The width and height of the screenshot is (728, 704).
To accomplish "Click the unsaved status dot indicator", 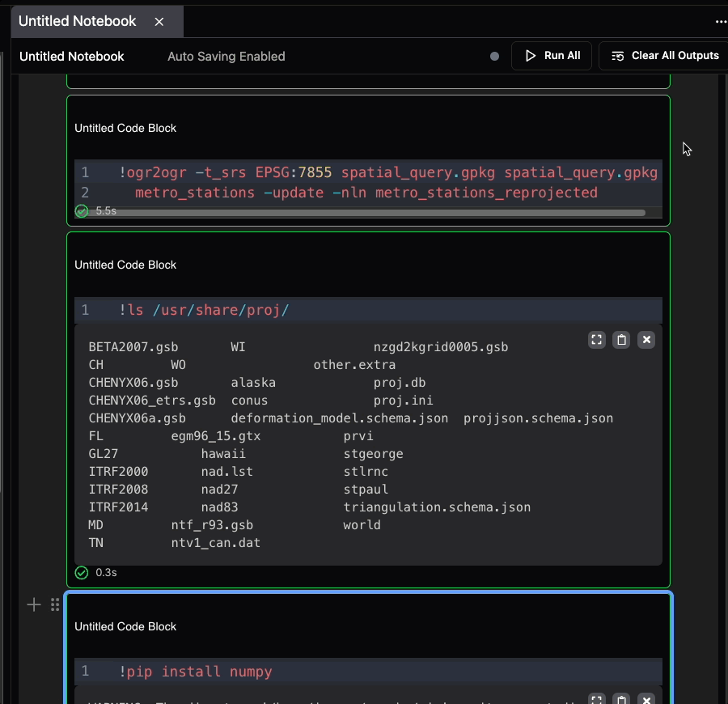I will point(494,56).
